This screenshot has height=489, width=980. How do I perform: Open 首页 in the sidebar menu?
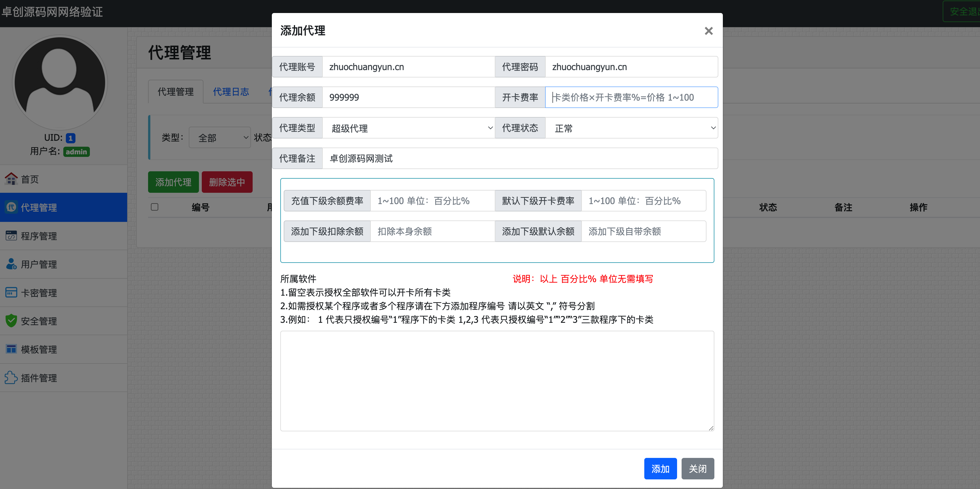tap(64, 179)
